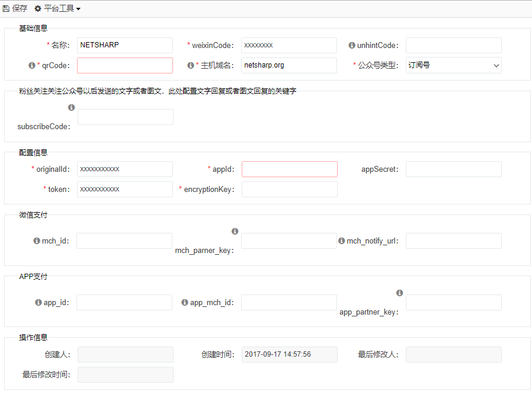This screenshot has width=532, height=394.
Task: Click the info icon above app_partner_key
Action: coord(400,293)
